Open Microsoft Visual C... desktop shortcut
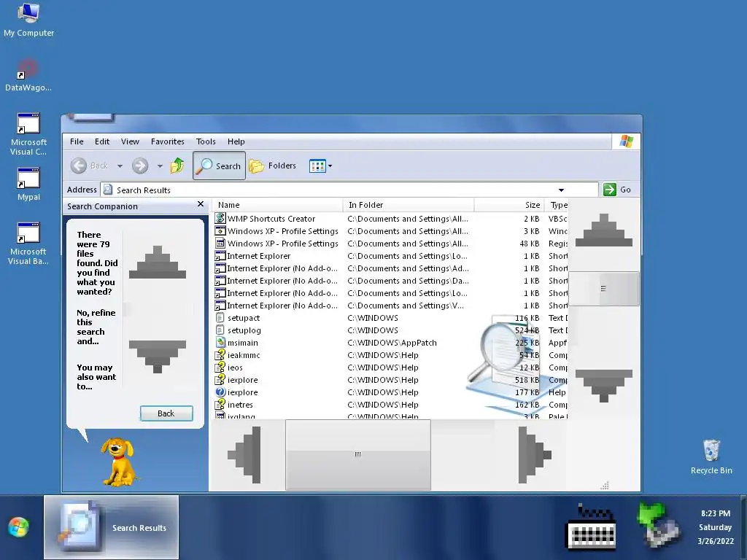 [28, 134]
